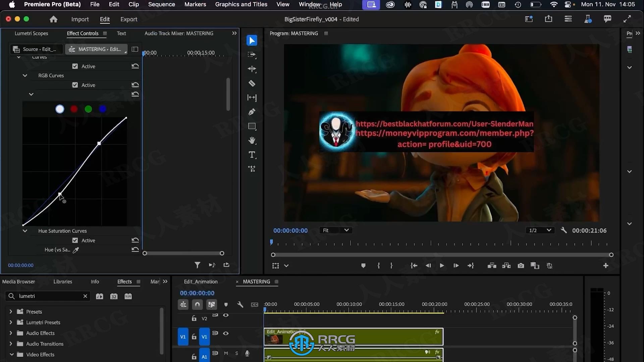Expand the Lumetri Presets folder
The height and width of the screenshot is (362, 644).
11,322
